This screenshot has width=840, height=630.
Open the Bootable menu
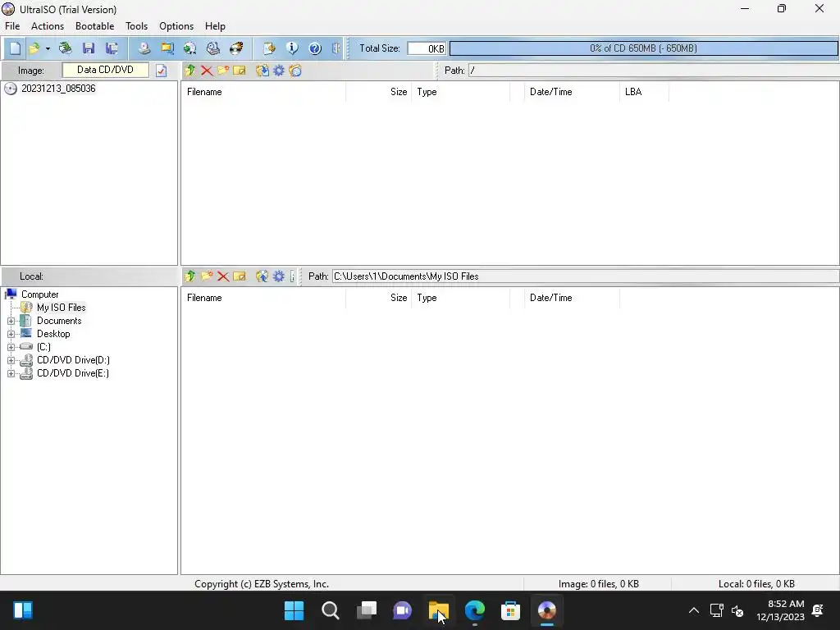coord(95,26)
